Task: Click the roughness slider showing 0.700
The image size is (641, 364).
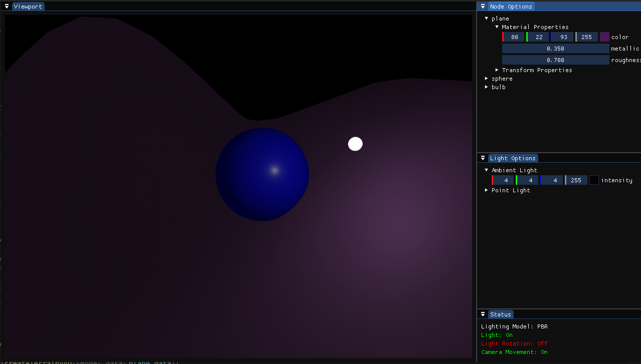Action: click(555, 60)
